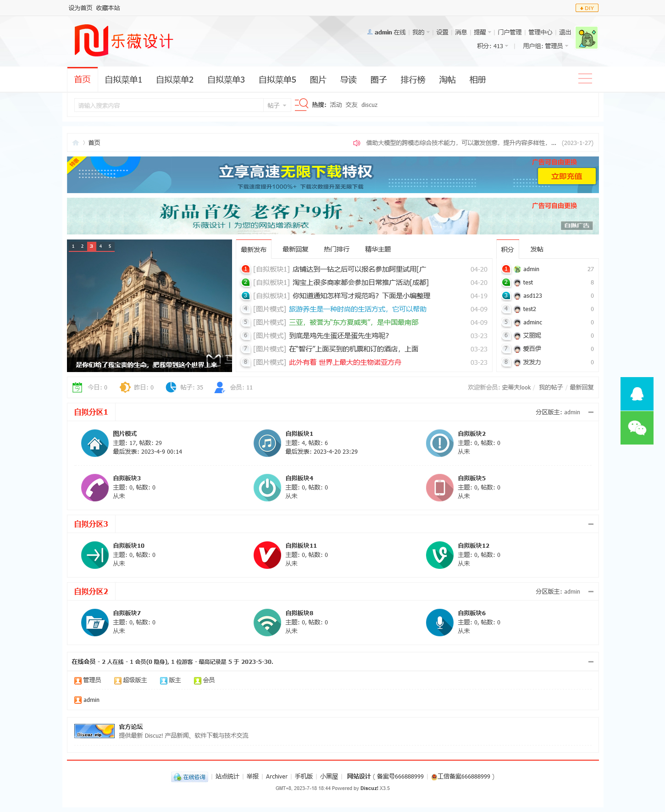Click the search magnifier icon
This screenshot has height=812, width=665.
pos(301,105)
